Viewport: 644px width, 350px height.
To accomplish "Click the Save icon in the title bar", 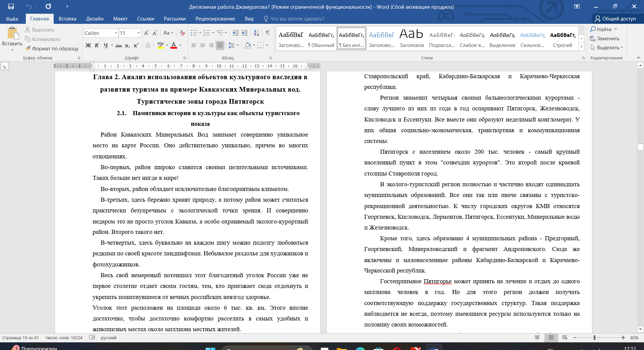I will pos(11,6).
